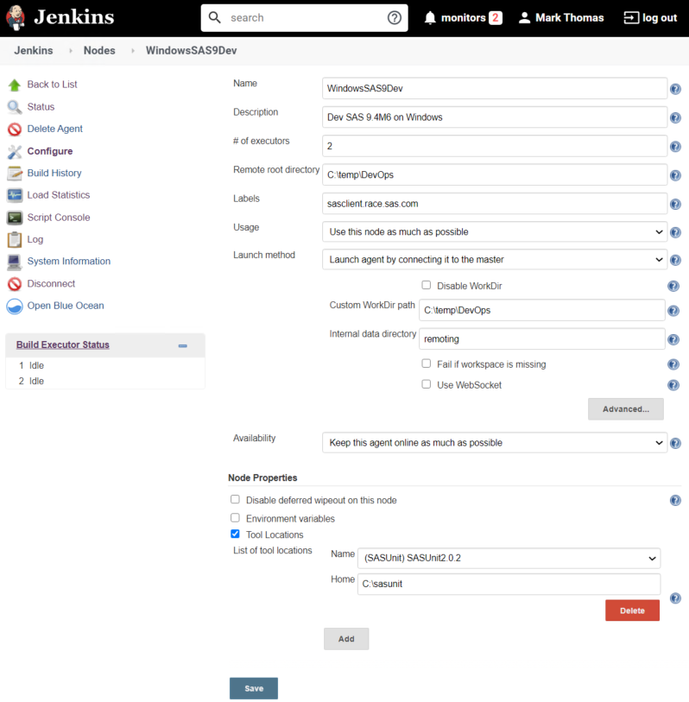Open help for # of executors
This screenshot has width=689, height=702.
(x=675, y=146)
